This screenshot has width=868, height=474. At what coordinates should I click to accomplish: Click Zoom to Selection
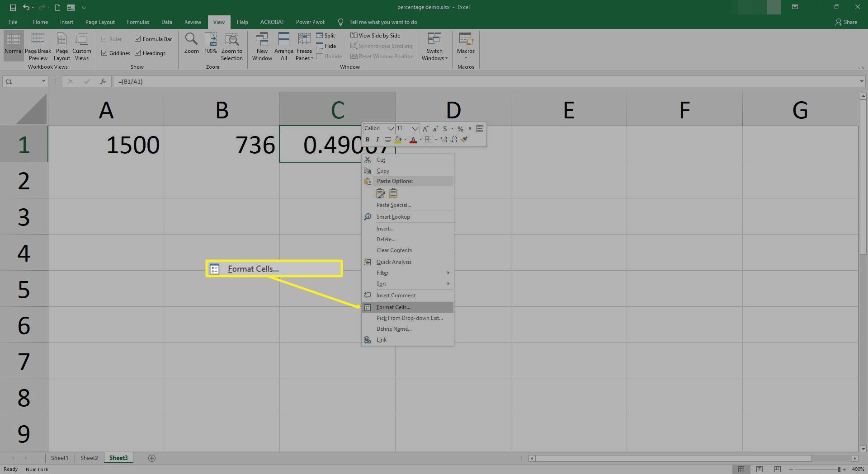232,47
